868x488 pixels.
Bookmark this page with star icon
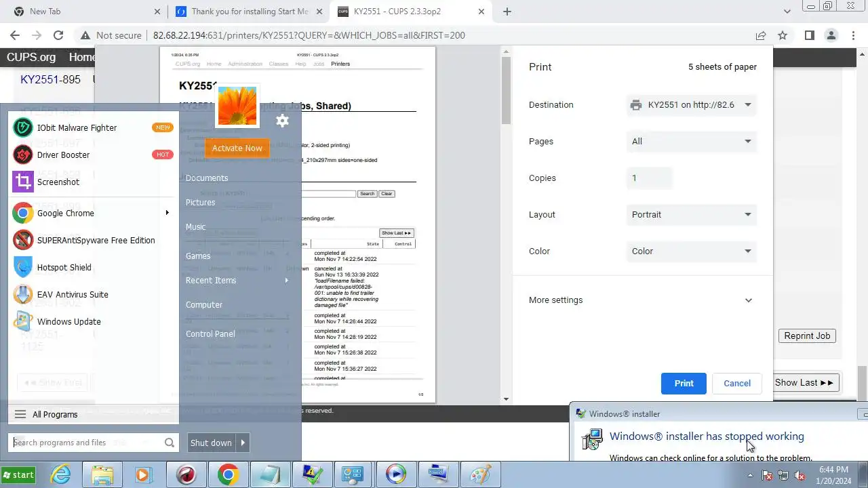(783, 35)
